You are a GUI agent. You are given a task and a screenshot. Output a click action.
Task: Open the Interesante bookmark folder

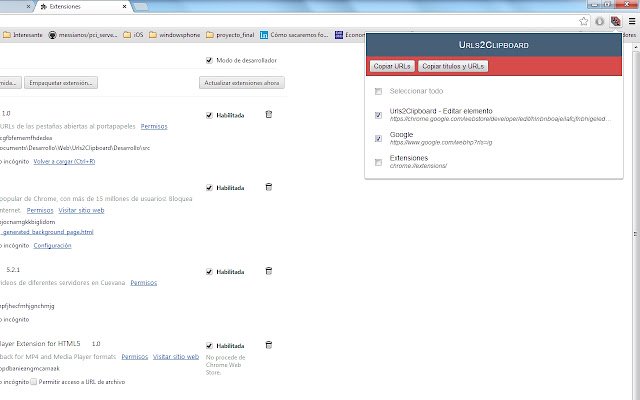pos(23,35)
